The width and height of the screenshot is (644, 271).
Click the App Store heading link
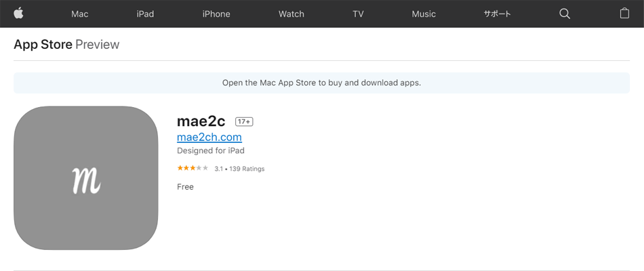pos(43,44)
